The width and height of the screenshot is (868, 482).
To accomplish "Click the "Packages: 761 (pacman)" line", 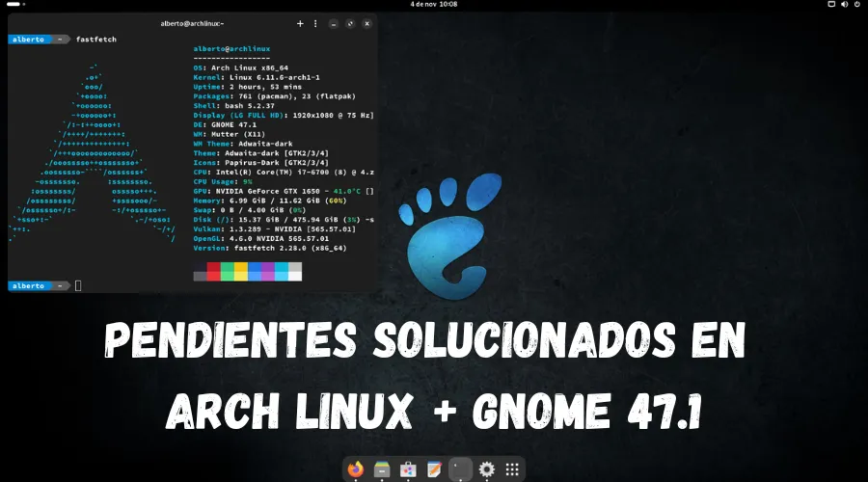I will click(x=275, y=96).
